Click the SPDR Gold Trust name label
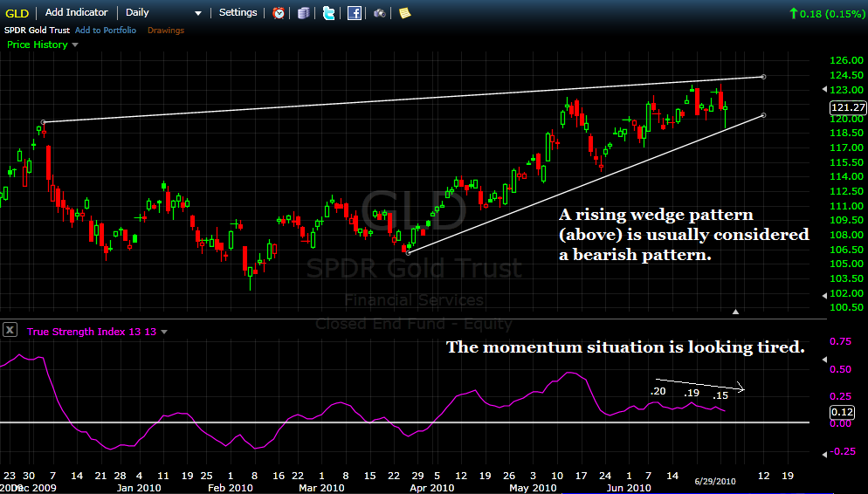Screen dimensions: 868x494 click(37, 31)
